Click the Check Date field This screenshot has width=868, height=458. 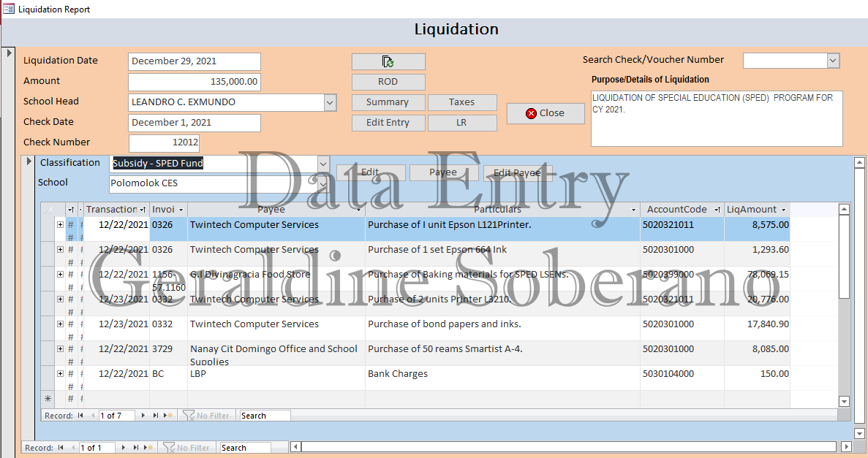[195, 123]
